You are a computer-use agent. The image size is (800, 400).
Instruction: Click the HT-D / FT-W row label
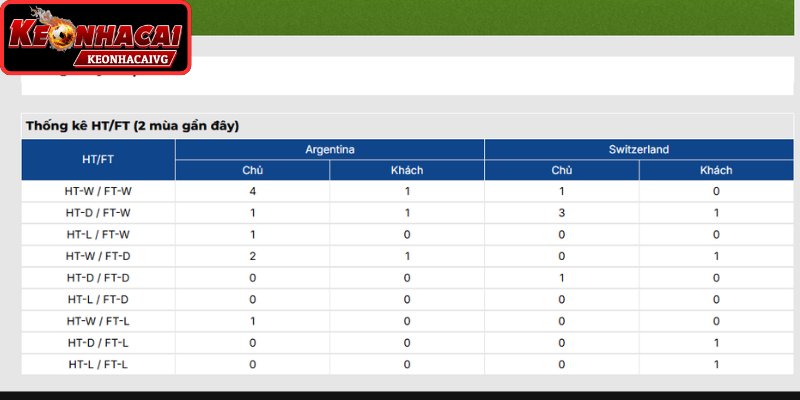tap(98, 213)
